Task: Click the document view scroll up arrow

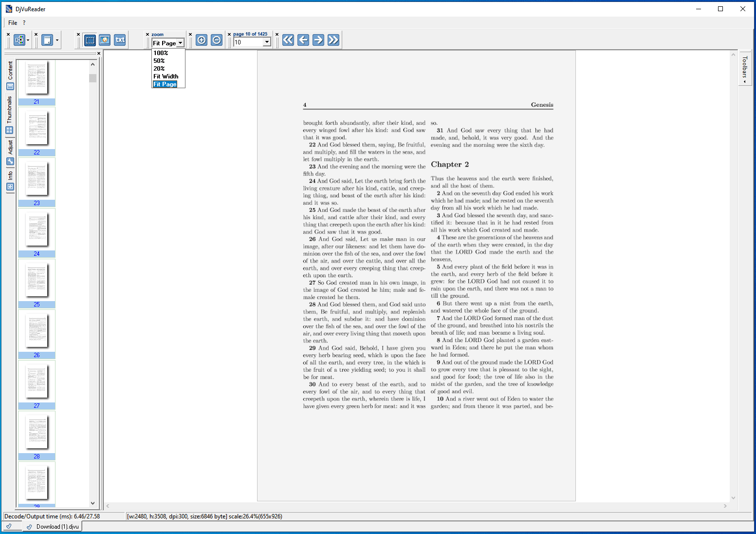Action: click(x=734, y=55)
